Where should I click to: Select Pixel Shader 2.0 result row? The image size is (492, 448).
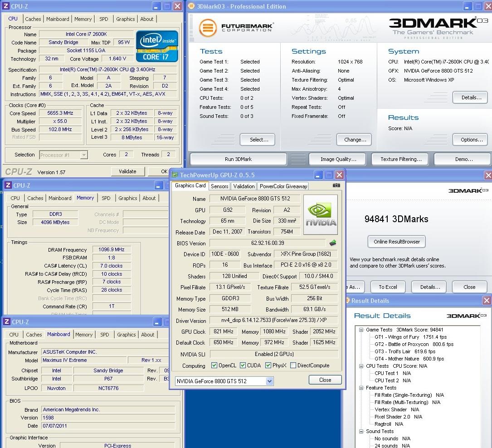click(398, 417)
